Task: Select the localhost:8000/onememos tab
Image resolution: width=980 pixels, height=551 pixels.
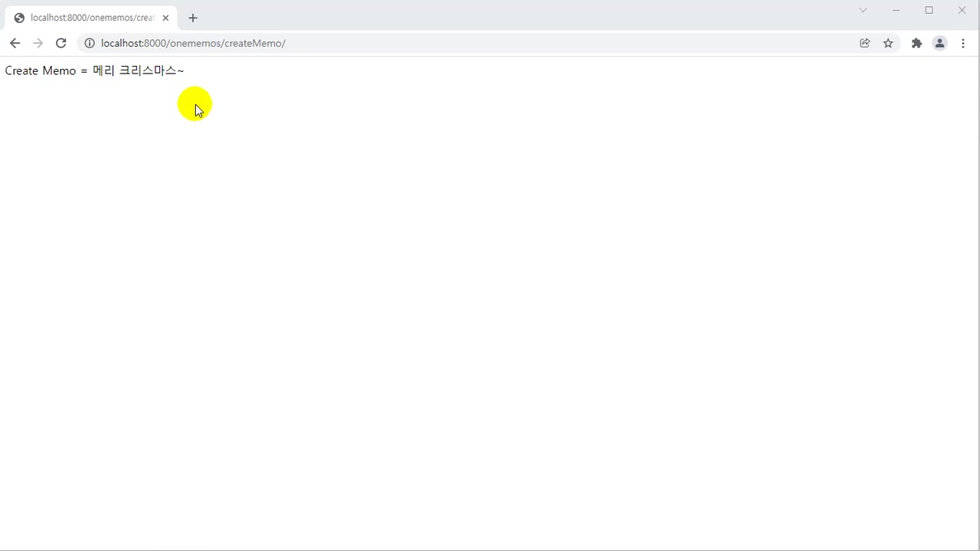Action: click(92, 18)
